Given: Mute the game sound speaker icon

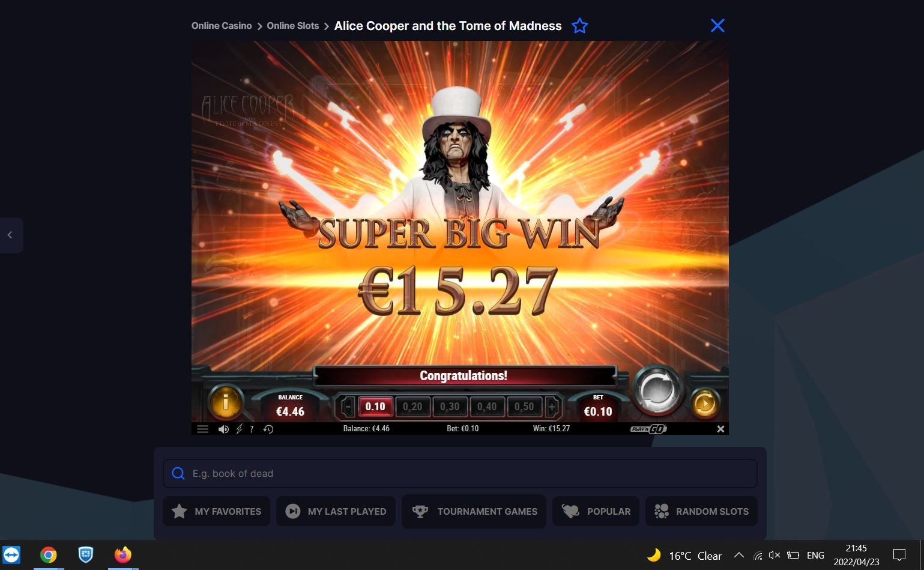Looking at the screenshot, I should coord(223,429).
